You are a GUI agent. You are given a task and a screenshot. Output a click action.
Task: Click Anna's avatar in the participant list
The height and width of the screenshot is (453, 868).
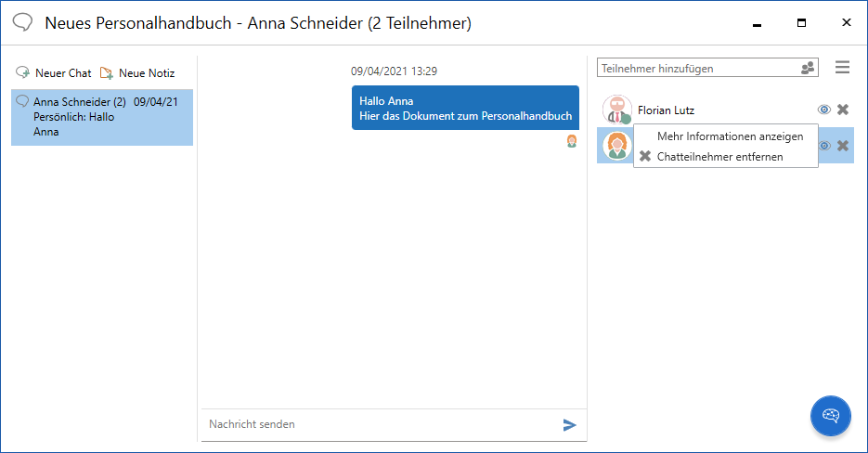click(615, 146)
